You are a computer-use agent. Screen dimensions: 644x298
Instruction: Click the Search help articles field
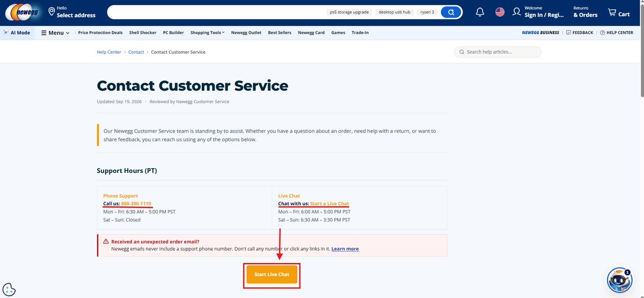click(497, 52)
